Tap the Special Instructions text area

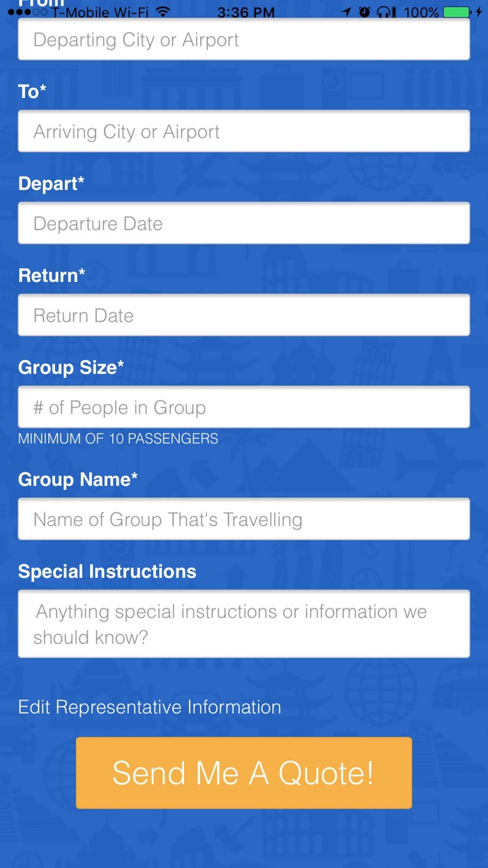click(x=243, y=623)
